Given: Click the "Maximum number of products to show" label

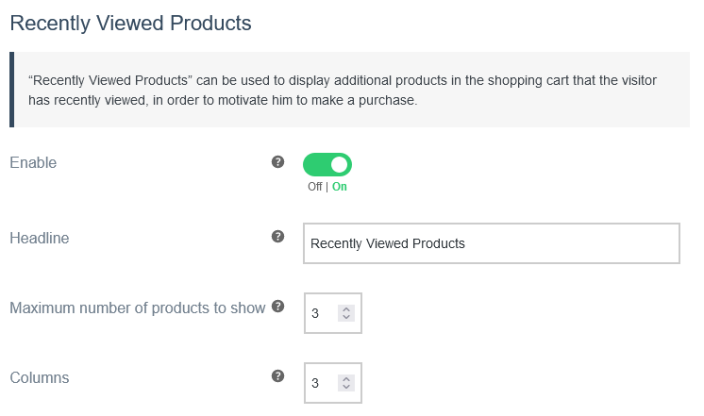Looking at the screenshot, I should [137, 307].
